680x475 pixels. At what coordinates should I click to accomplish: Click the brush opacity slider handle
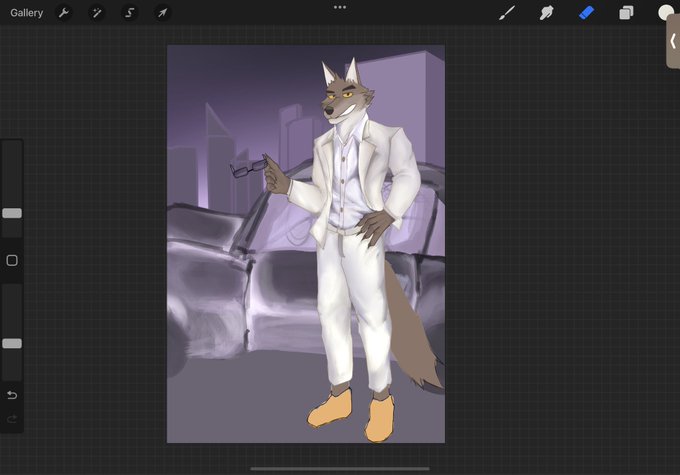tap(12, 344)
